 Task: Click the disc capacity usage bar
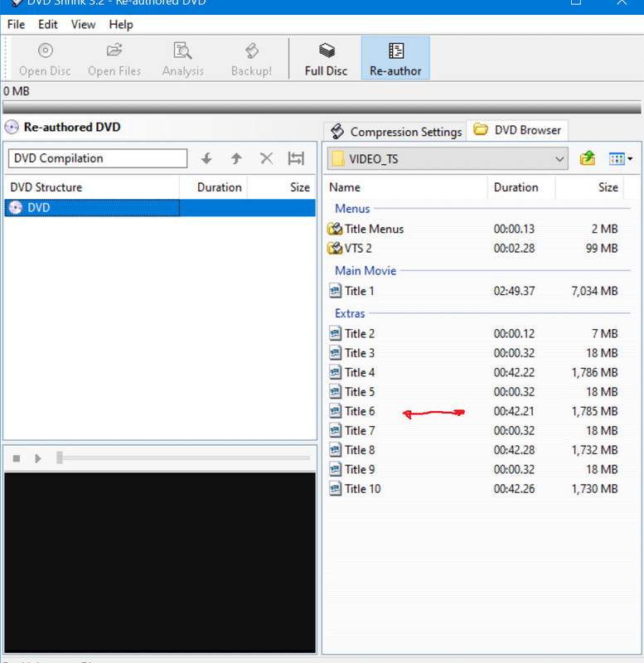pos(322,108)
